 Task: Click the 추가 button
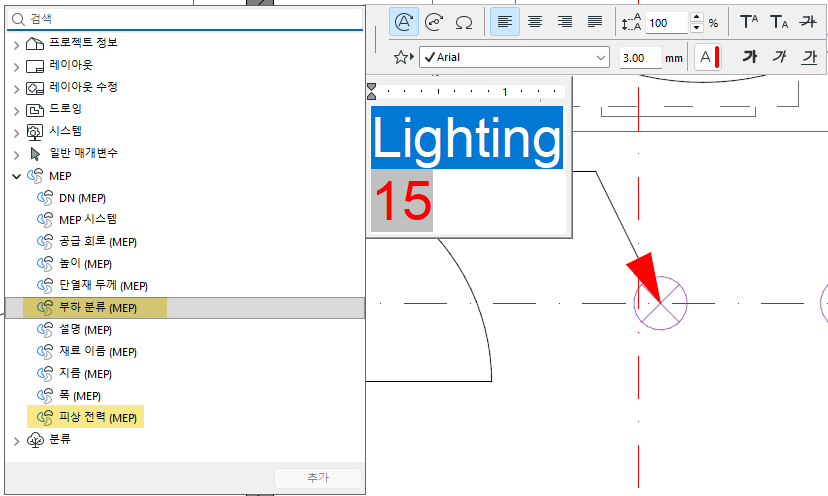pos(318,478)
